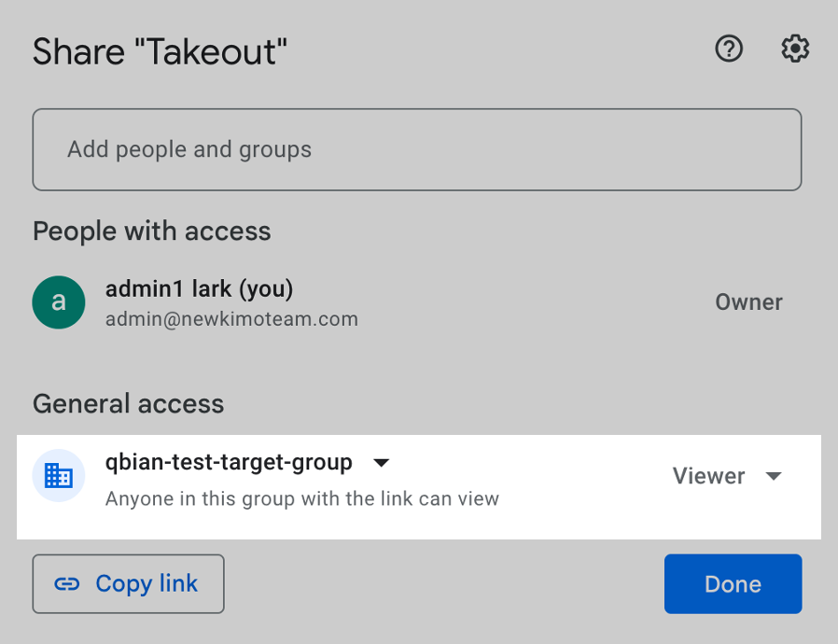Click the Viewer permission label
Screen dimensions: 838x644
coord(708,476)
